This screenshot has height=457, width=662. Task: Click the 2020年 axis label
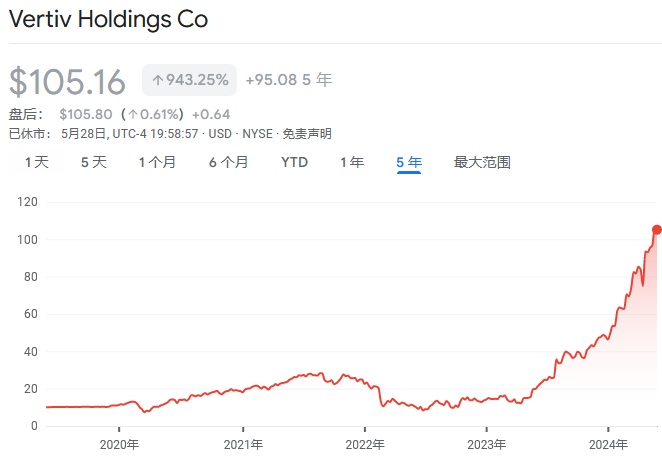coord(119,445)
